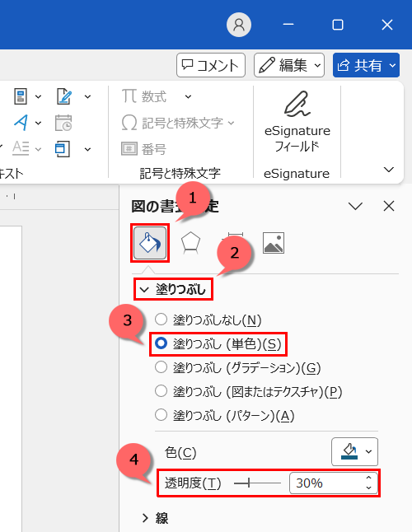This screenshot has width=412, height=532.
Task: Collapse the 塗りつぶし section
Action: 173,289
